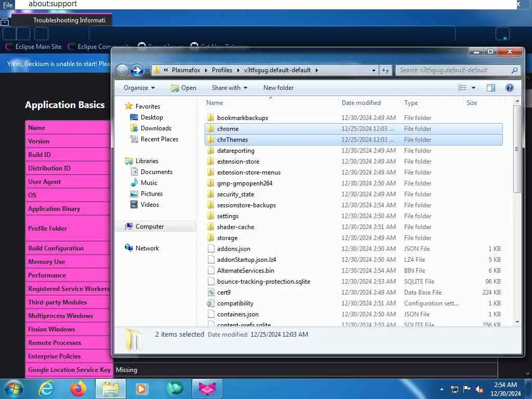The image size is (532, 399).
Task: Open the address bar history dropdown arrow
Action: coord(374,71)
